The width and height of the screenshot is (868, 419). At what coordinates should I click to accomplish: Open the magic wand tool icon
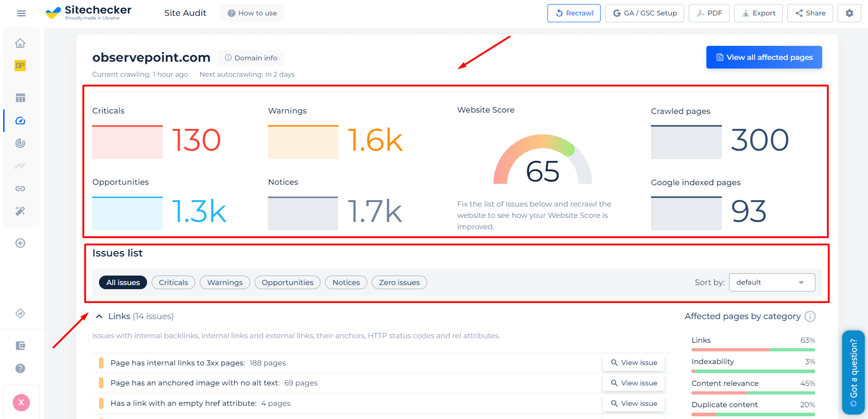[20, 211]
